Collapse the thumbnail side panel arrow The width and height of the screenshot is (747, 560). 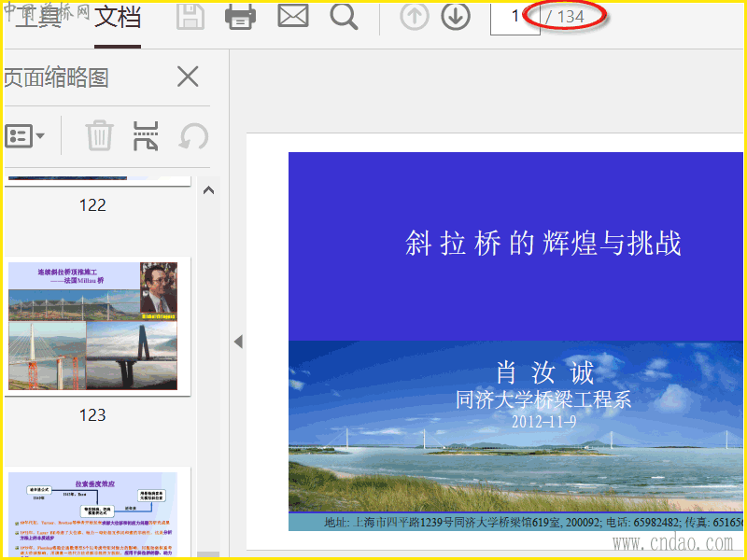tap(238, 342)
